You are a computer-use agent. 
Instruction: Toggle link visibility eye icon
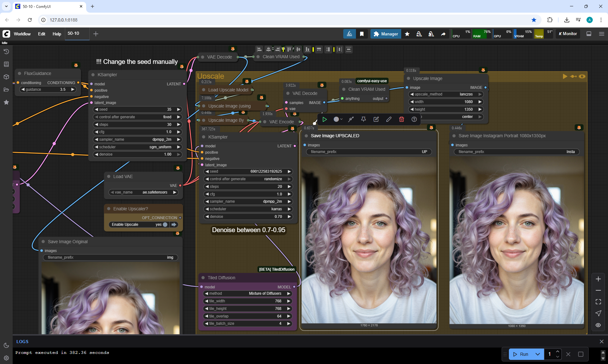(x=598, y=325)
